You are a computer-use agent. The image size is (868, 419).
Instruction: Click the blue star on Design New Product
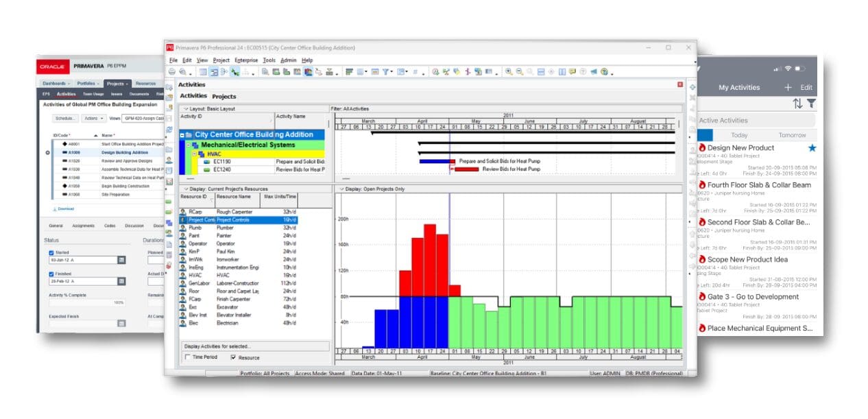click(x=812, y=148)
